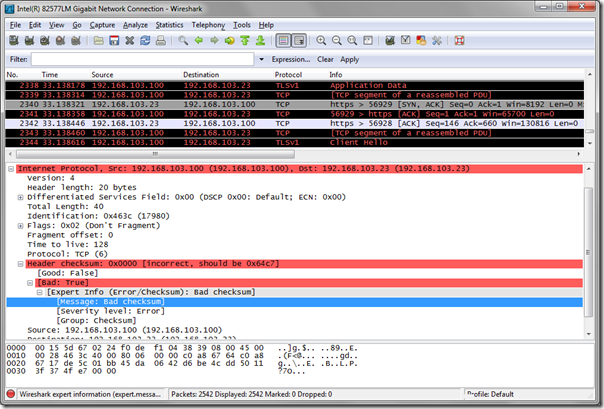The image size is (604, 409).
Task: Close the capture file with X icon
Action: point(129,40)
